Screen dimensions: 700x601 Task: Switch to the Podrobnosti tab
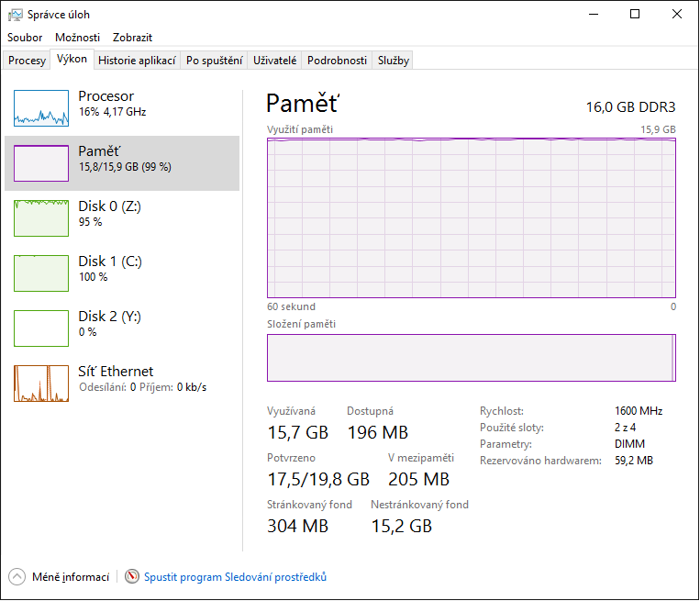(337, 61)
